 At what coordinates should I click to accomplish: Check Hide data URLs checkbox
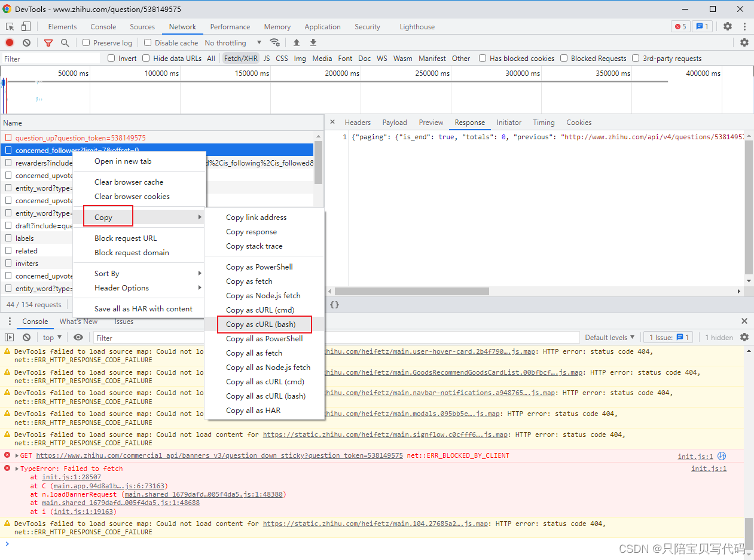click(146, 58)
